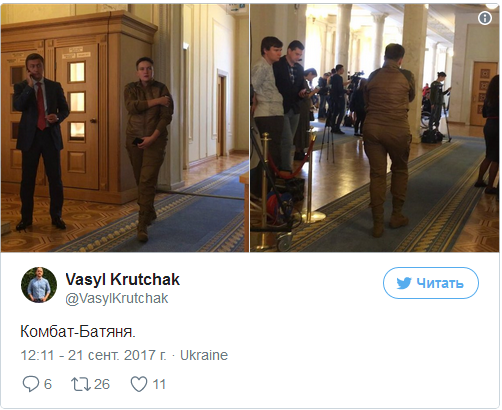Screen dimensions: 502x410
Task: Click the retweet count 26
Action: coord(102,384)
